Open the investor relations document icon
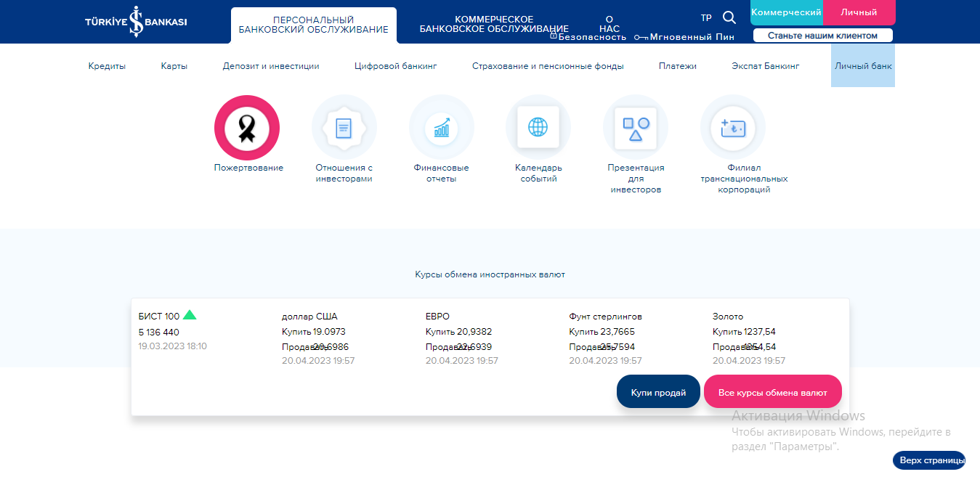The image size is (980, 477). click(344, 128)
